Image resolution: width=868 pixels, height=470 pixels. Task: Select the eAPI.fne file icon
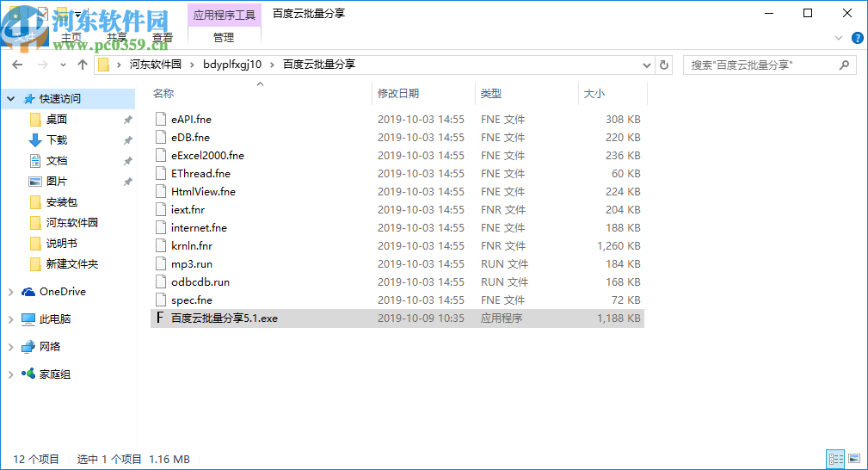point(161,119)
